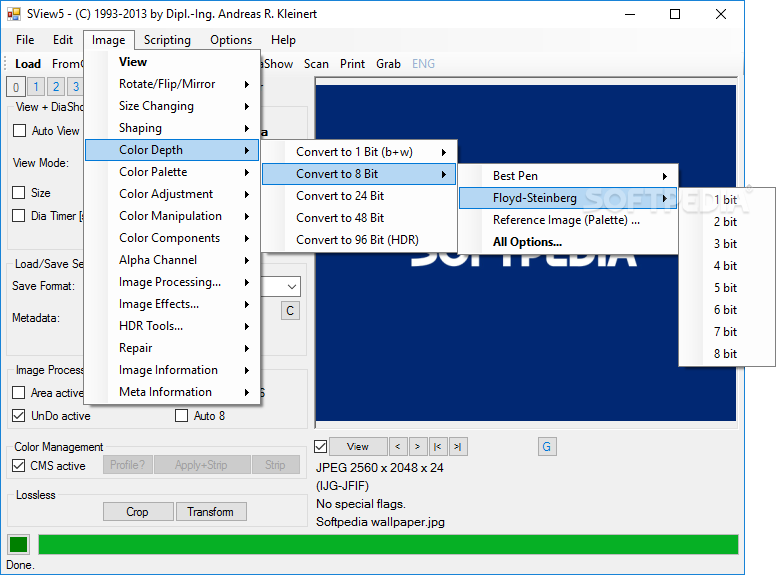Open Meta Information submenu
The height and width of the screenshot is (575, 776).
(x=172, y=392)
